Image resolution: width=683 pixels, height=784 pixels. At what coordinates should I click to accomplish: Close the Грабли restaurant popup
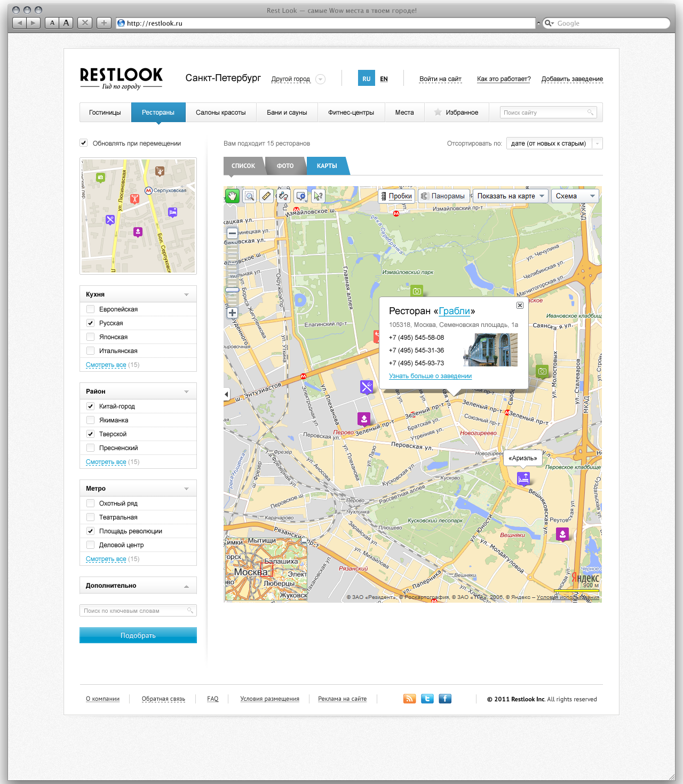[520, 305]
